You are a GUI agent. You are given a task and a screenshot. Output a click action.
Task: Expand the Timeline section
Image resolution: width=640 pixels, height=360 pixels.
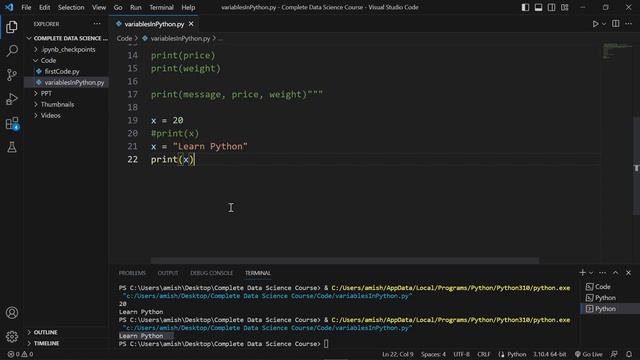[67, 343]
